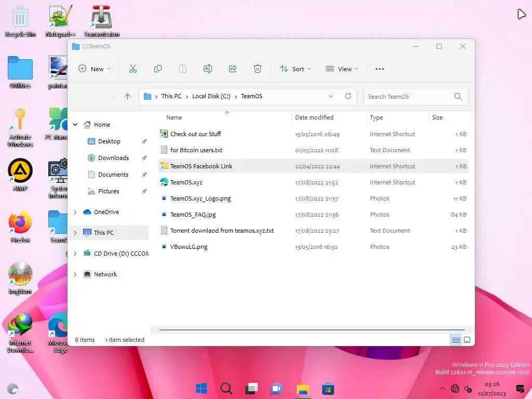
Task: Refresh the TeamOS folder view
Action: pos(348,96)
